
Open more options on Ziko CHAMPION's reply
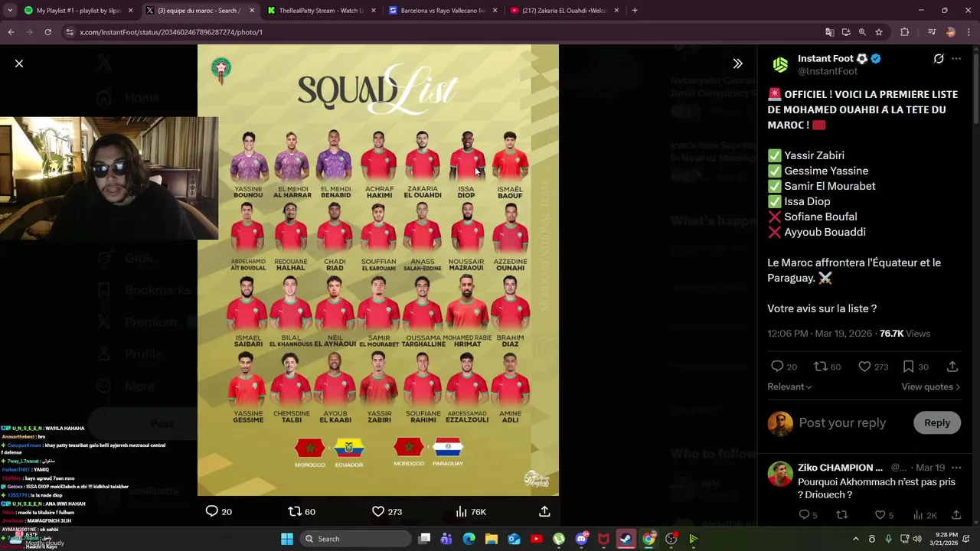956,468
